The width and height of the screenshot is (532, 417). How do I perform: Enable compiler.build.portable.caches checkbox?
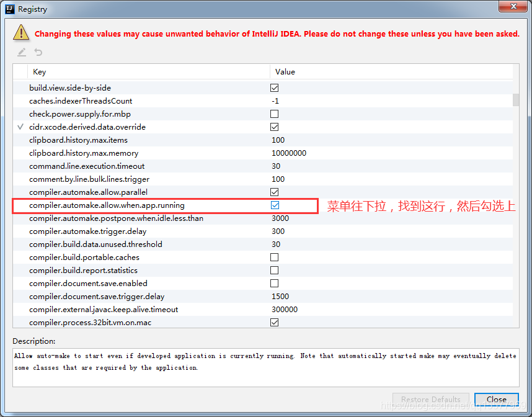tap(274, 258)
